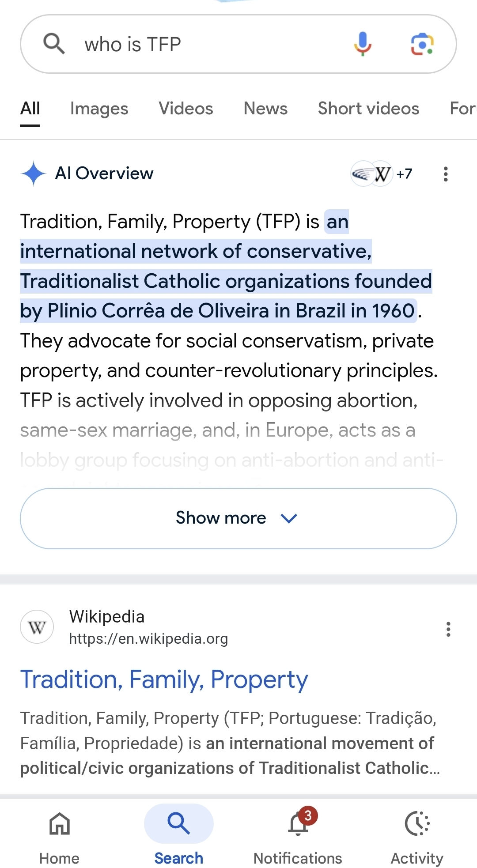This screenshot has height=868, width=477.
Task: Tap the AI Overview sparkle icon
Action: pyautogui.click(x=34, y=174)
